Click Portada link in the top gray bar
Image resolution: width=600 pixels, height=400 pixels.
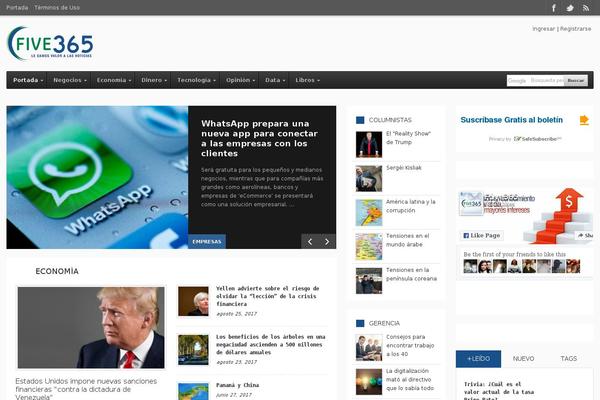pyautogui.click(x=17, y=8)
